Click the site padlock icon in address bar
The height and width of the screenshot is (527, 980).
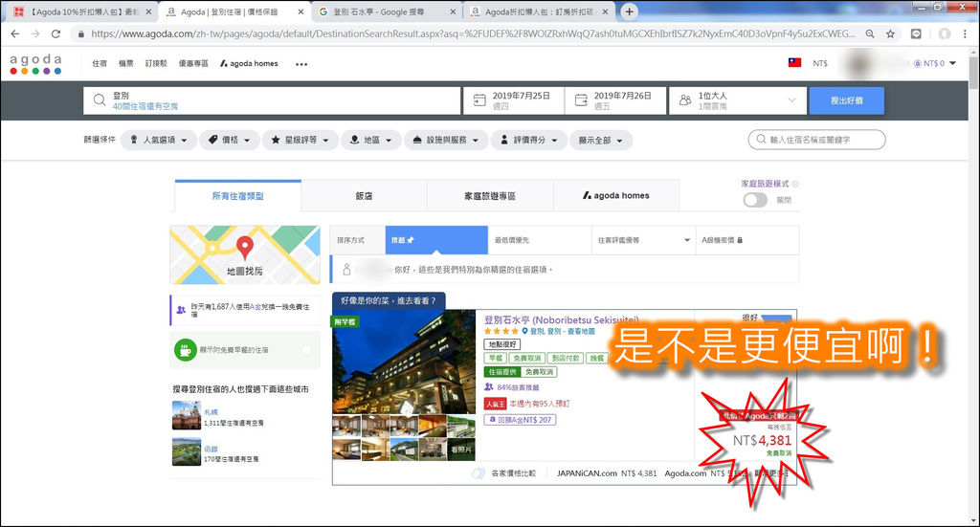(80, 33)
